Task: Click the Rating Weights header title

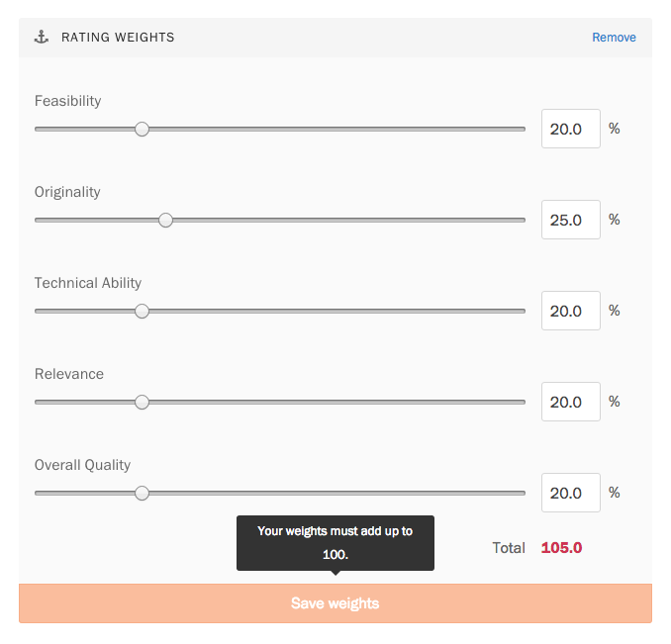Action: tap(118, 38)
